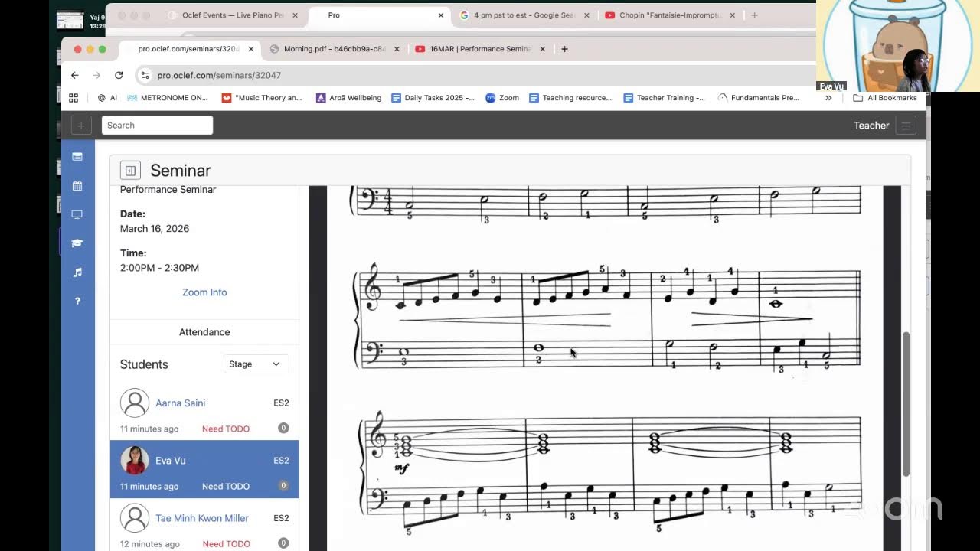Click the zero badge in Tae Minh's row
980x551 pixels.
(x=283, y=543)
